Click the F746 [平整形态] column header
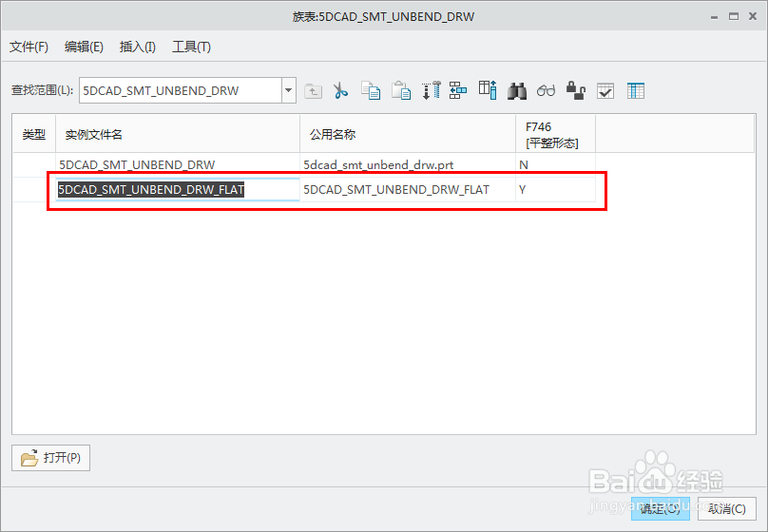768x532 pixels. (555, 134)
